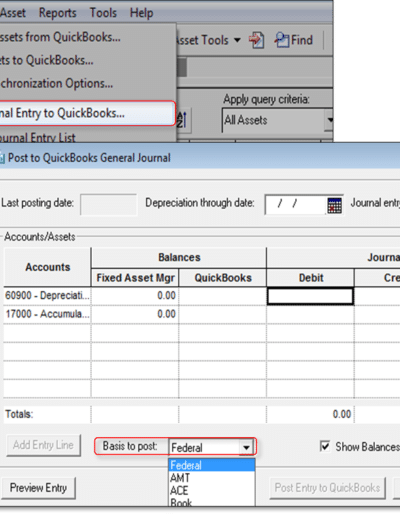Open the Reports menu
400x516 pixels.
click(x=58, y=13)
